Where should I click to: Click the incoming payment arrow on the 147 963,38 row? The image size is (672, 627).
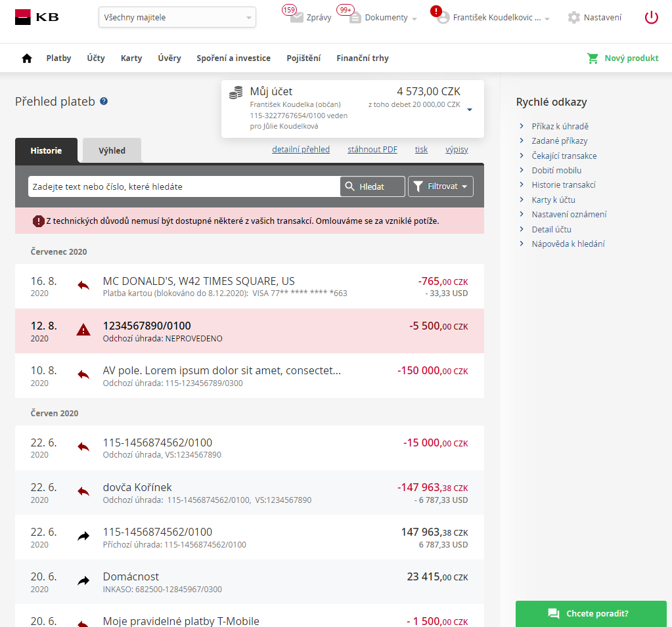coord(83,534)
